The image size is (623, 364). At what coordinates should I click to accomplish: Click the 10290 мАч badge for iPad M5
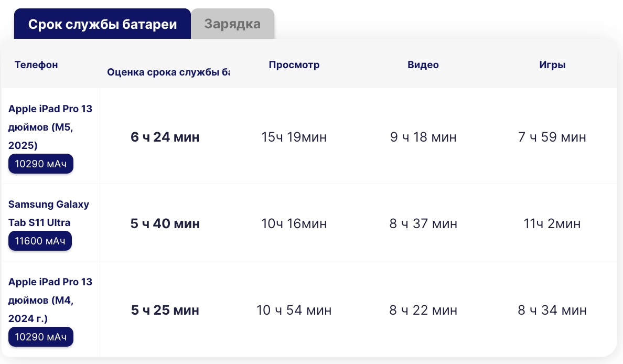41,164
